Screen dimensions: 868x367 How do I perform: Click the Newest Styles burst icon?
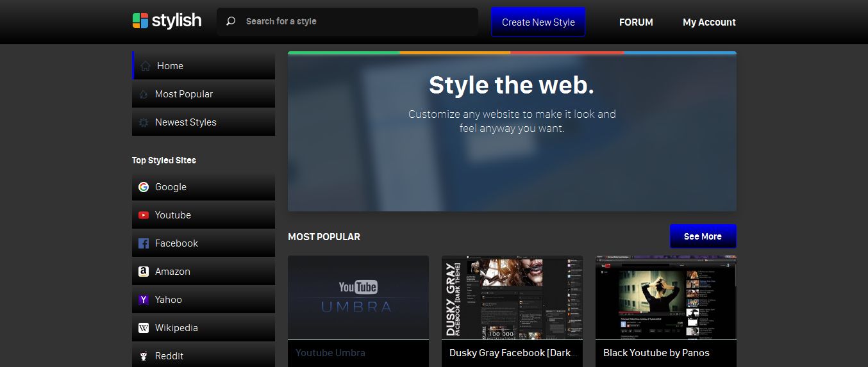tap(144, 122)
